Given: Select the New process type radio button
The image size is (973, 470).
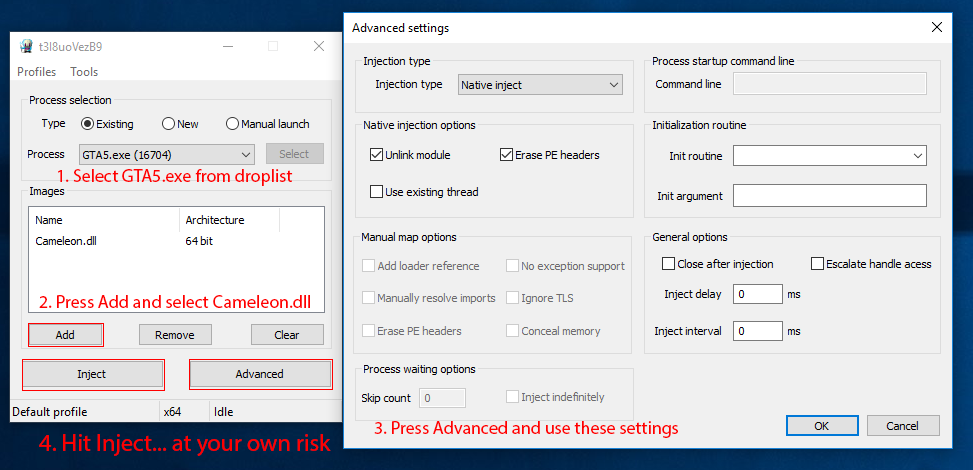Looking at the screenshot, I should tap(180, 124).
